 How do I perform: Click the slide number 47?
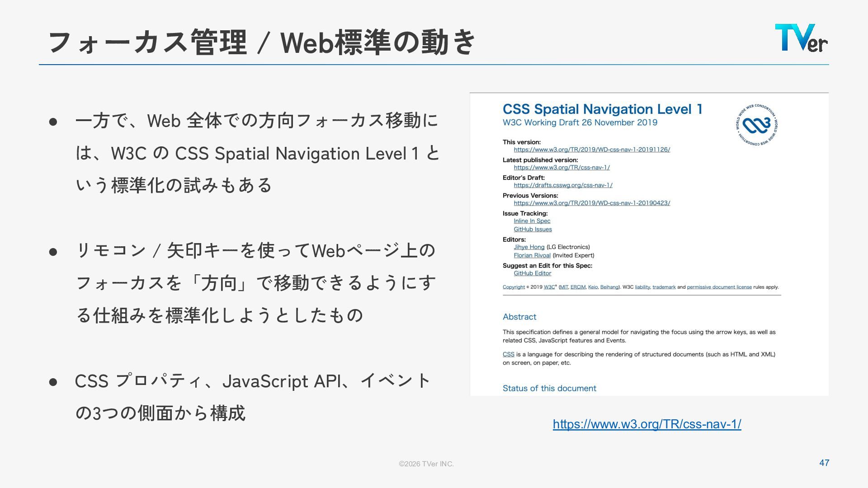824,463
